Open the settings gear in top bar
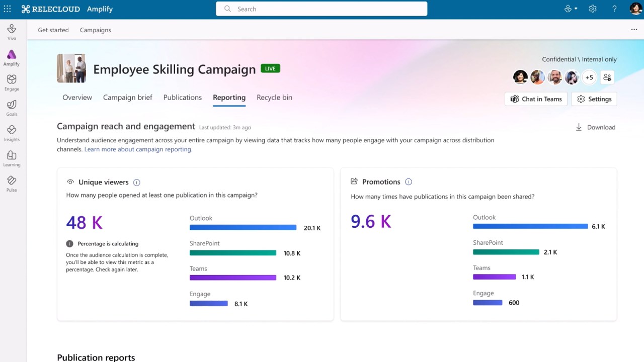The width and height of the screenshot is (644, 362). (593, 9)
